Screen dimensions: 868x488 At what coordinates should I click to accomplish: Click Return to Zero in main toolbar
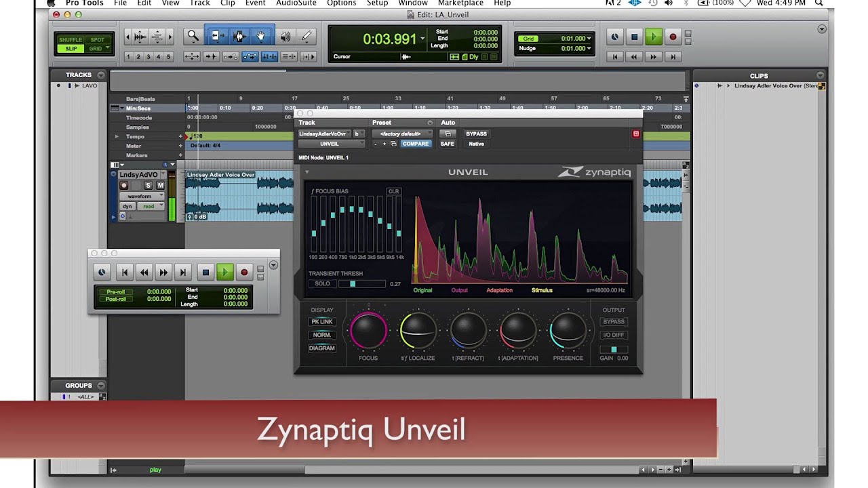[615, 57]
